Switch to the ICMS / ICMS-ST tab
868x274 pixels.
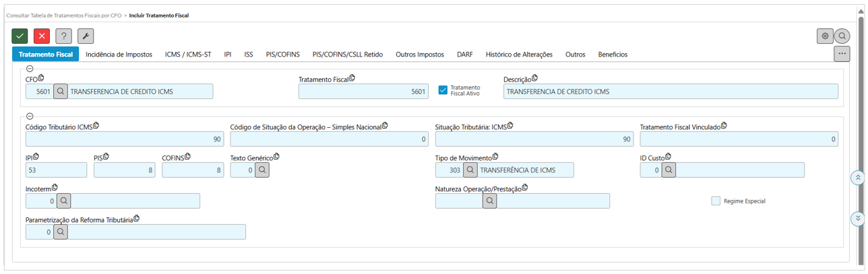pyautogui.click(x=188, y=55)
